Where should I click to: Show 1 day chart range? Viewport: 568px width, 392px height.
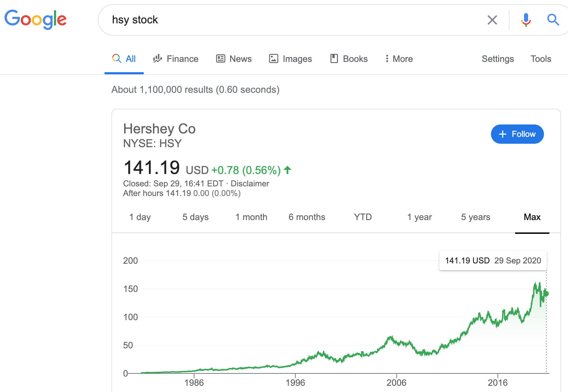pyautogui.click(x=140, y=217)
